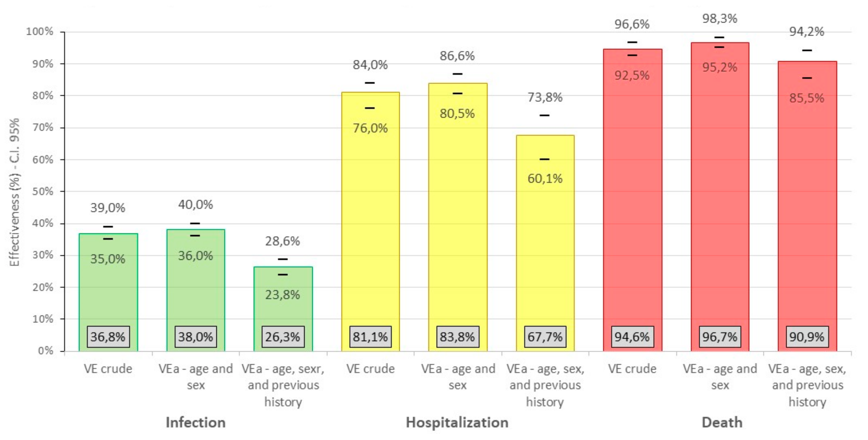Select the yellow bar labeled 81,1%
The width and height of the screenshot is (868, 440).
370,219
